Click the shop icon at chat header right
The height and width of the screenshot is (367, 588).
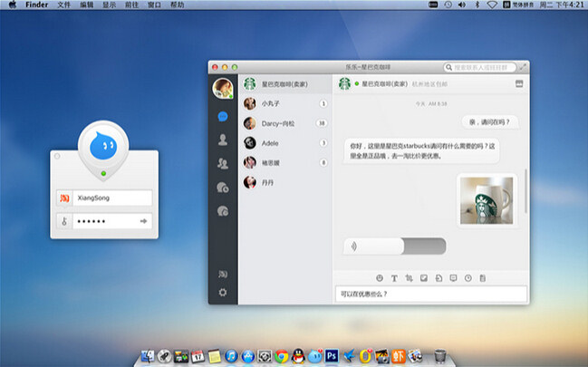click(519, 83)
